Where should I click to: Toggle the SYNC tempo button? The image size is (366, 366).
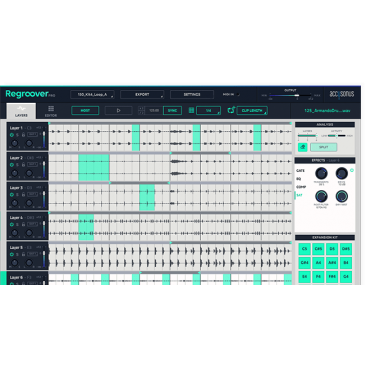click(172, 110)
